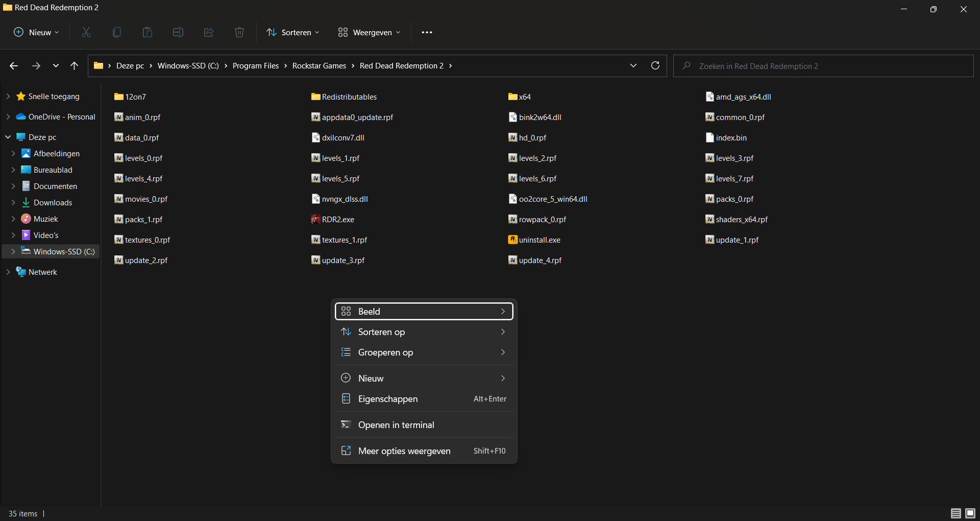This screenshot has height=521, width=980.
Task: Select the textures_0.rpf file
Action: pos(142,240)
